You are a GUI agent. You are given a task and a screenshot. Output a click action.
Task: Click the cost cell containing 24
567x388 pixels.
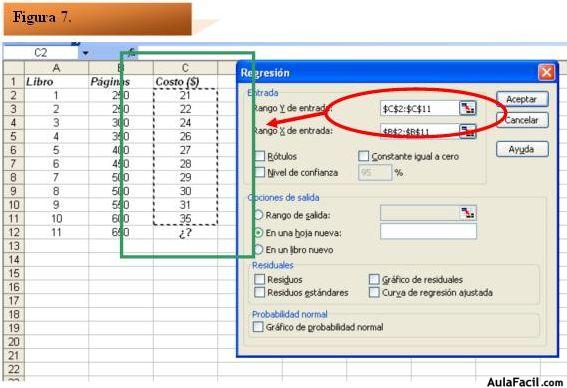click(185, 123)
